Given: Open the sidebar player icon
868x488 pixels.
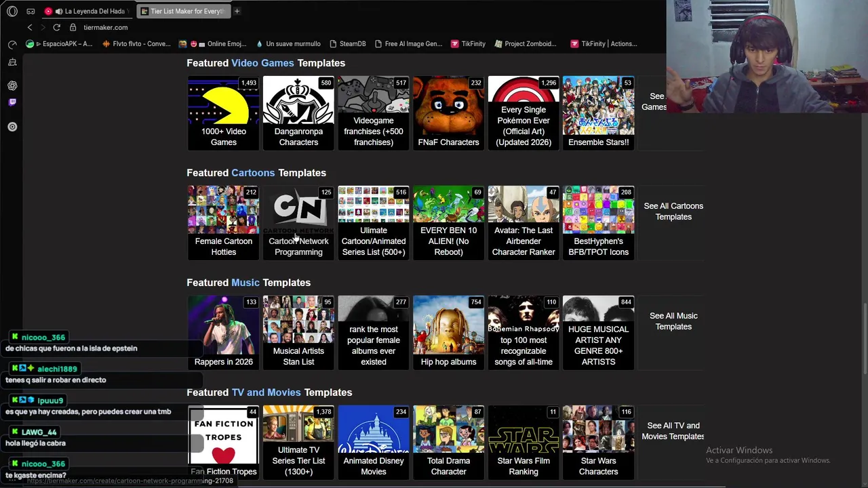Looking at the screenshot, I should tap(12, 127).
